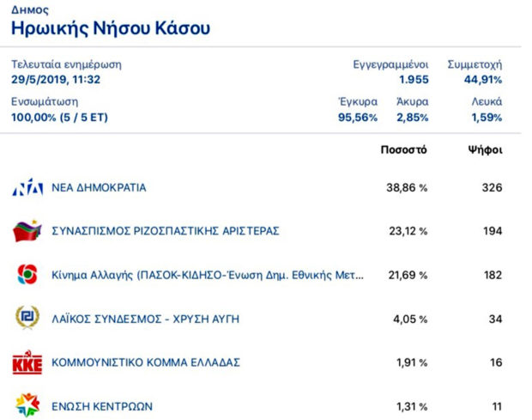Click the red KKE logo
The image size is (532, 420).
(x=27, y=362)
